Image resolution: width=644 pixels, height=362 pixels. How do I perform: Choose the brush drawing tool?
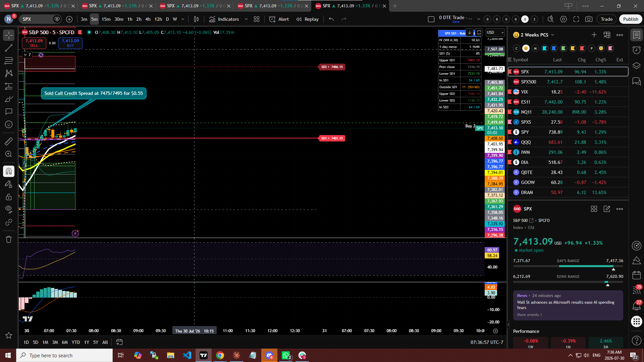9,99
